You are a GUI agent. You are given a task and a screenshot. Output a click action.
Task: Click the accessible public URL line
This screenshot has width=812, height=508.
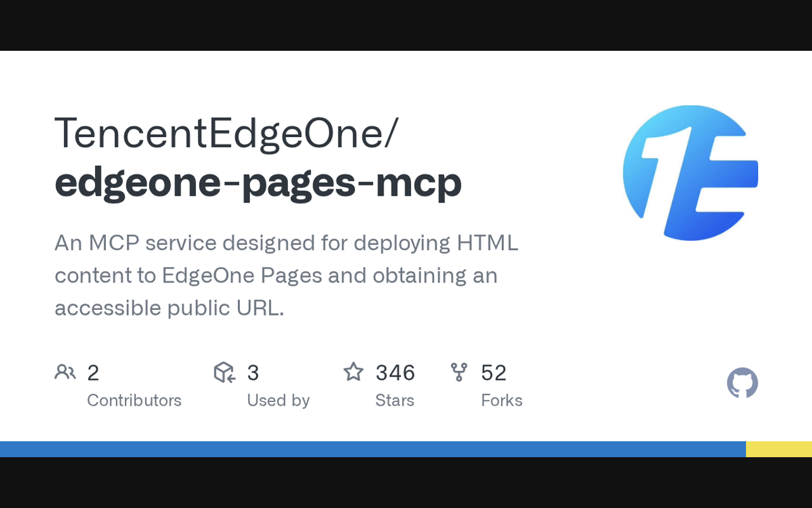(169, 308)
